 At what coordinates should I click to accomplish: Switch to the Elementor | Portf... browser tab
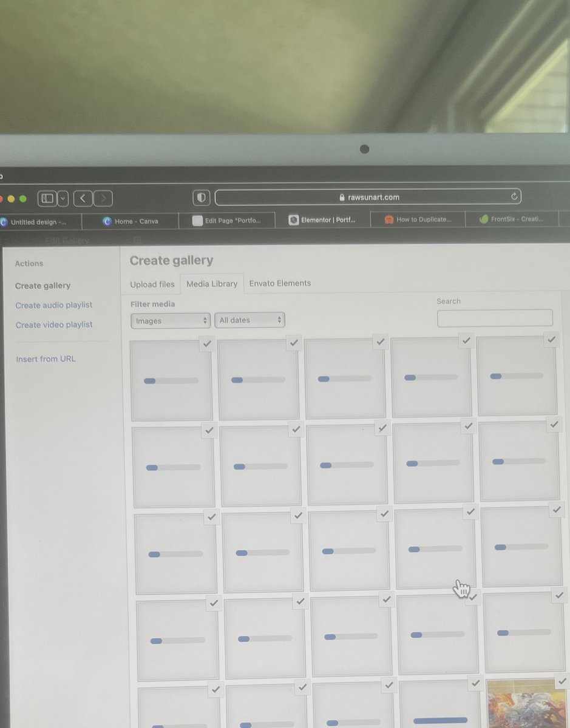(322, 220)
